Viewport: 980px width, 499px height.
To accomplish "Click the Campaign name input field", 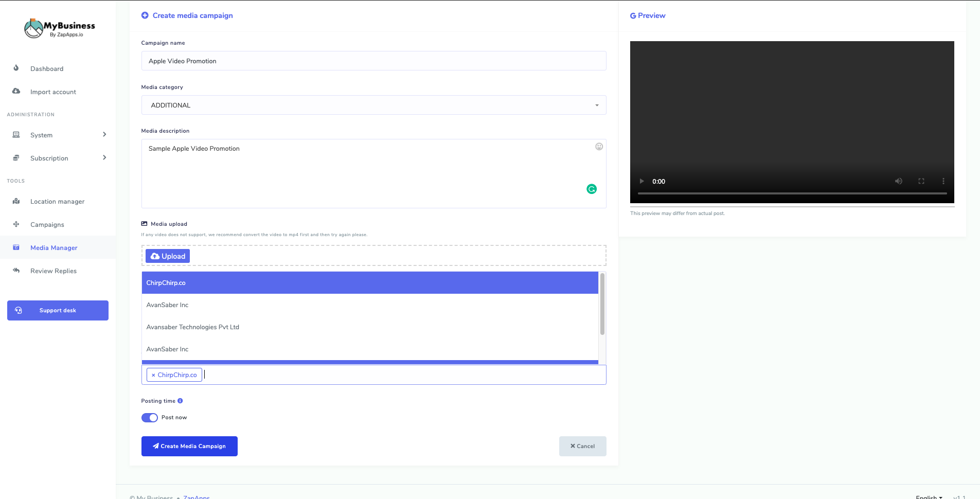I will tap(373, 61).
